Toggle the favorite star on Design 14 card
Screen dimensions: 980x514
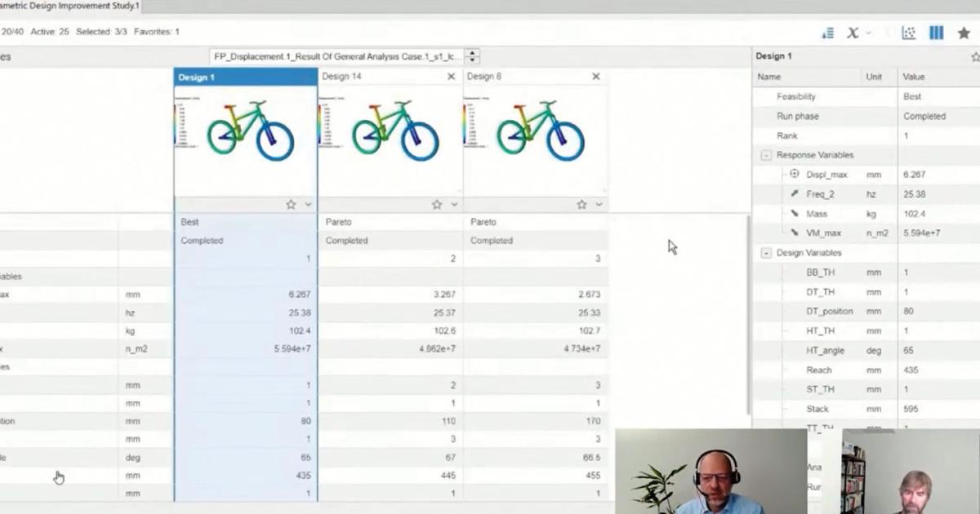(x=436, y=205)
